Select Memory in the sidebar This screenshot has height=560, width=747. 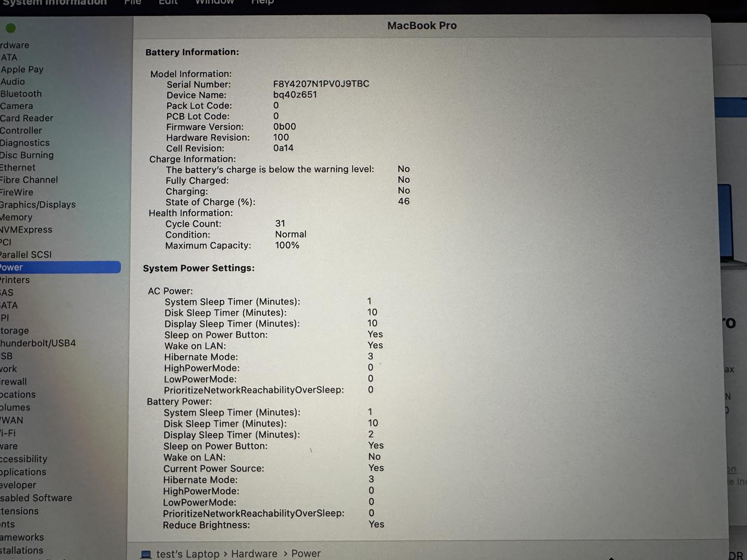(x=16, y=217)
